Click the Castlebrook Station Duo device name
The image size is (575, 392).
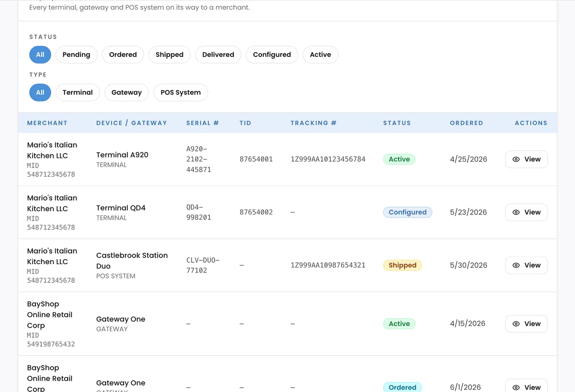pos(132,261)
